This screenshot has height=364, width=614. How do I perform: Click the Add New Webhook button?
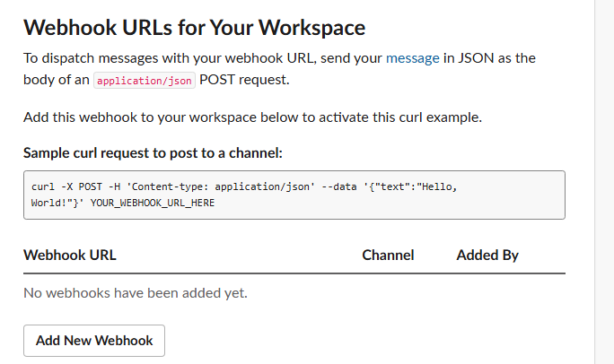[x=94, y=341]
